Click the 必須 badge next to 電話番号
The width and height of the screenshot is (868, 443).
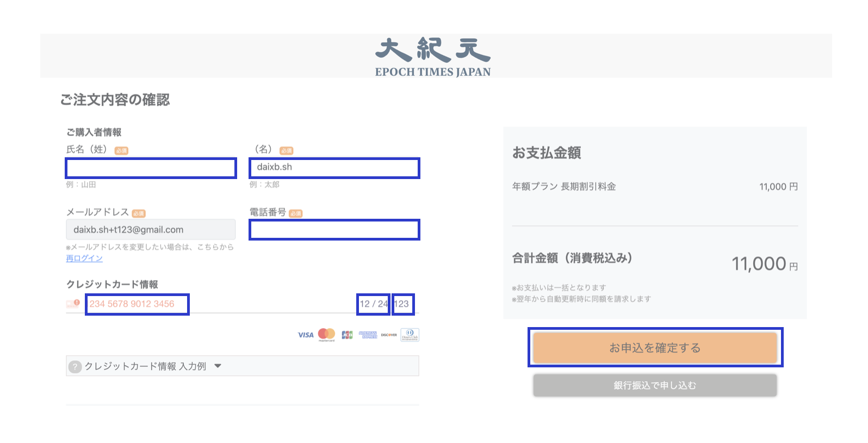pyautogui.click(x=295, y=213)
